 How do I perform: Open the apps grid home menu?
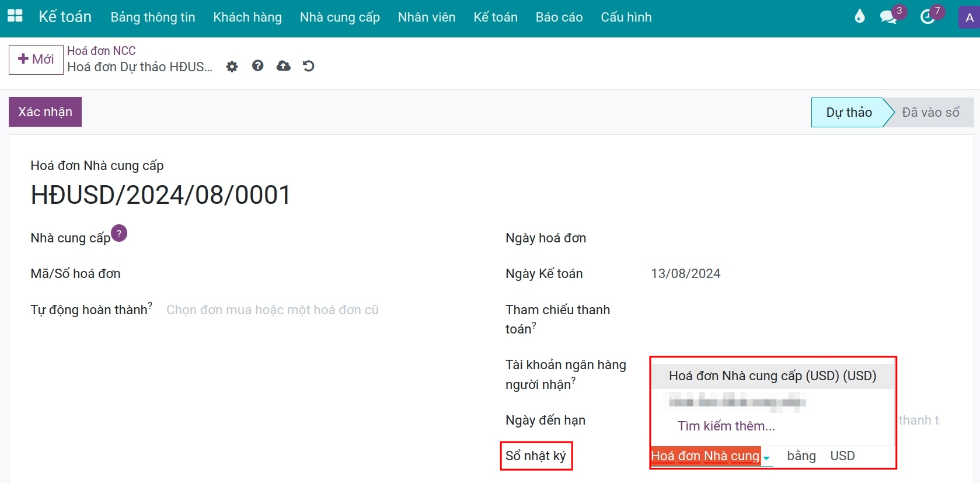15,16
